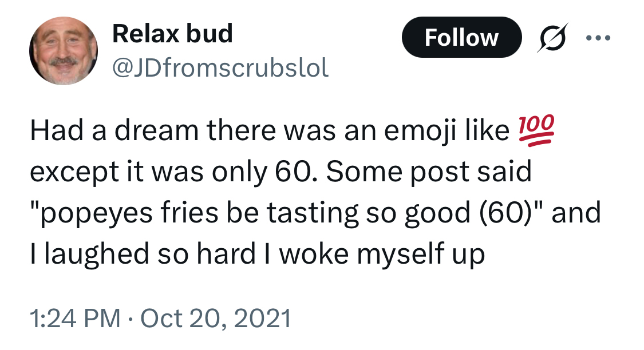
Task: Click the word "laughed" in the last line
Action: point(100,253)
